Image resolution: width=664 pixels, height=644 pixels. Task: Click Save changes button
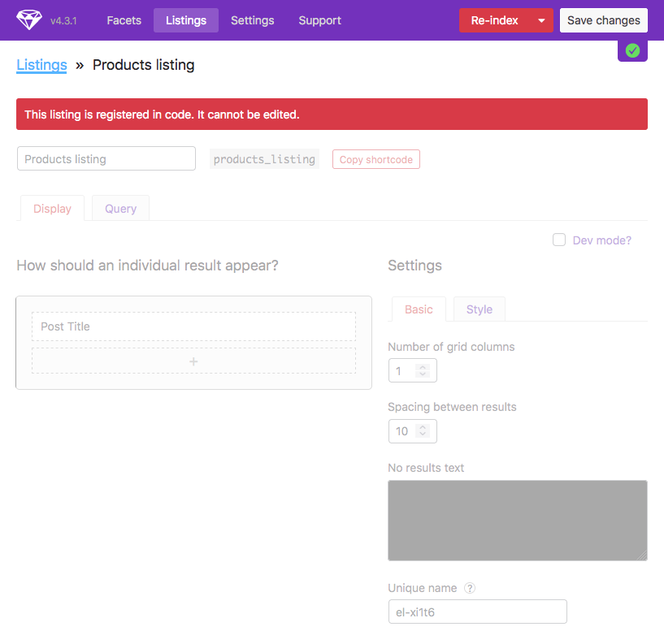pyautogui.click(x=603, y=20)
